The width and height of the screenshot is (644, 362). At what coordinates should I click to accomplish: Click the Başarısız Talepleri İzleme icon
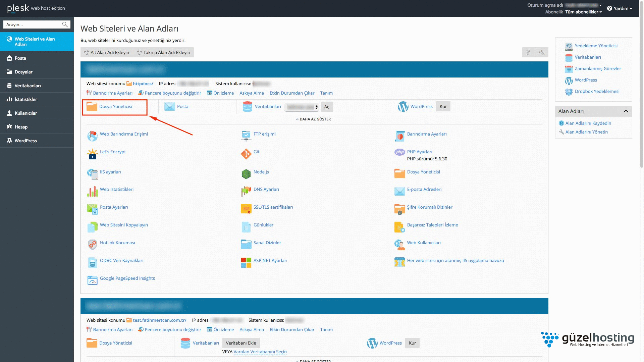pyautogui.click(x=399, y=227)
